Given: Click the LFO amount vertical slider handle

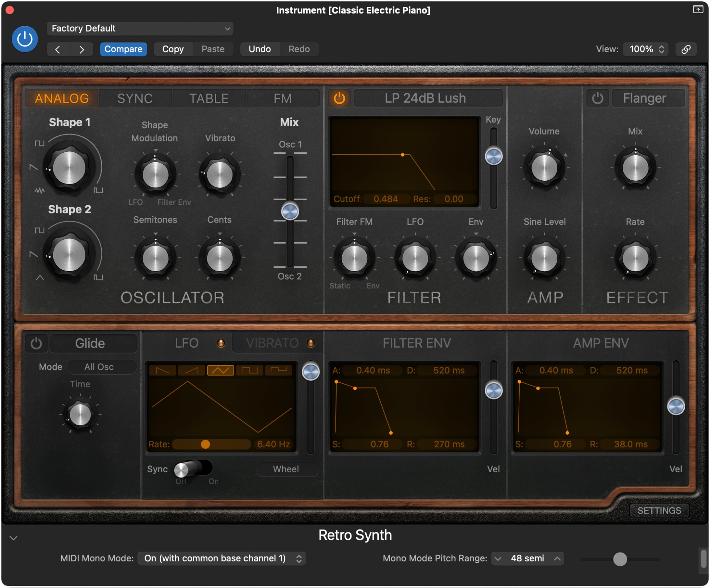Looking at the screenshot, I should click(311, 372).
